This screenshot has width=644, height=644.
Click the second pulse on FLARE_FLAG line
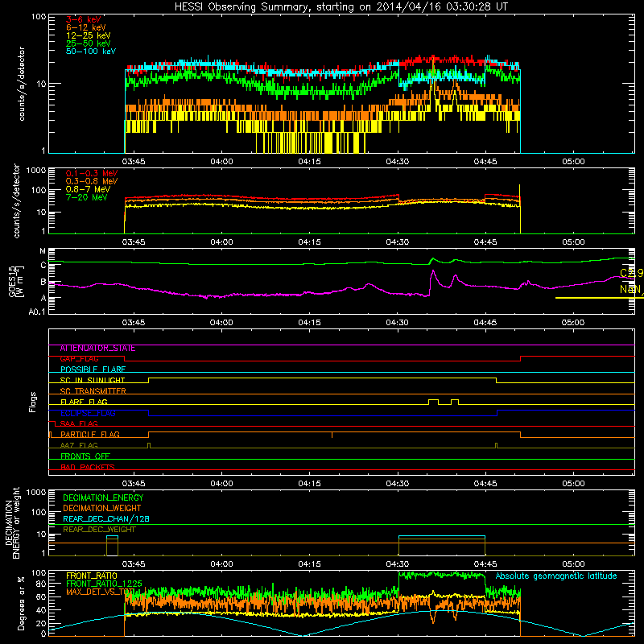[x=455, y=401]
